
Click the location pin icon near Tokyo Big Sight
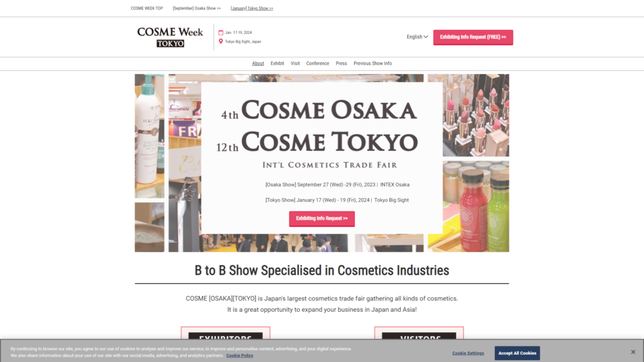coord(221,41)
